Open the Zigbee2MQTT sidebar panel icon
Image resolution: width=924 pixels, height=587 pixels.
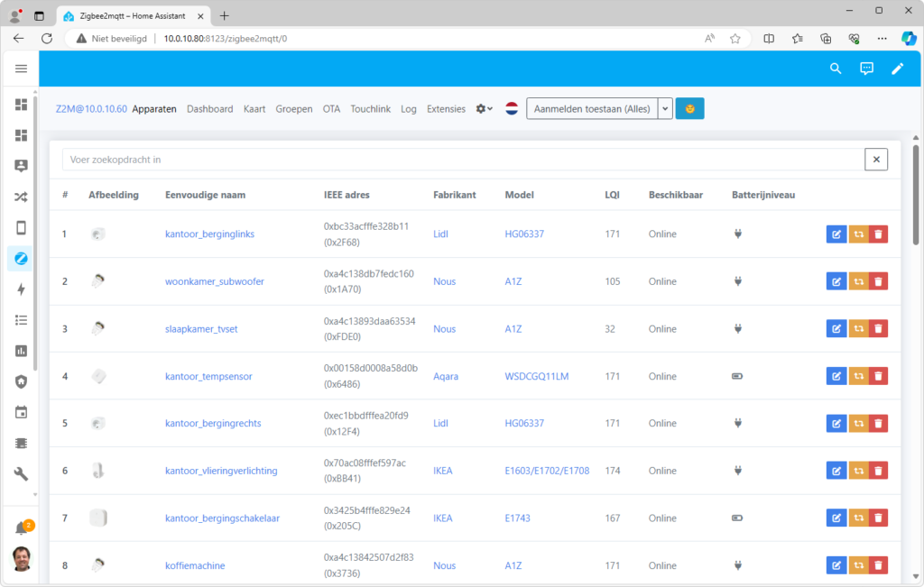pyautogui.click(x=21, y=259)
